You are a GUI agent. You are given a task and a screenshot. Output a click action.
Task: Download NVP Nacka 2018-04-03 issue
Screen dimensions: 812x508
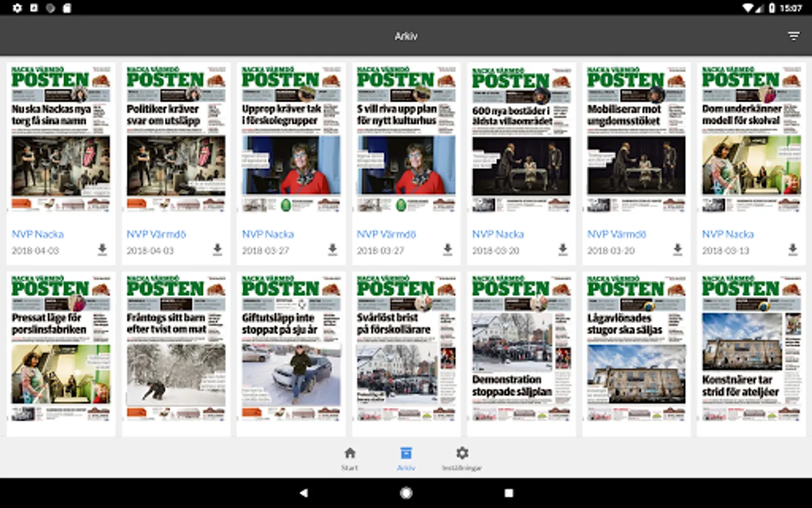[102, 249]
